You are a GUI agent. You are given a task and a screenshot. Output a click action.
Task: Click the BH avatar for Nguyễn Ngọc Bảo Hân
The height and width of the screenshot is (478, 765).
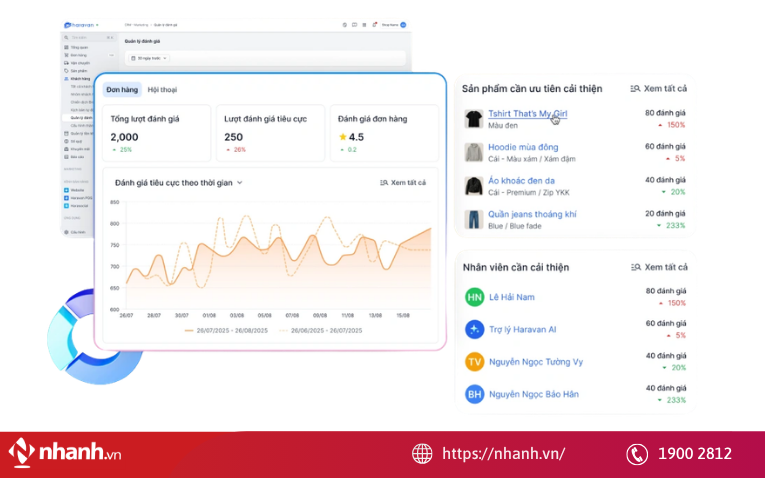coord(474,394)
